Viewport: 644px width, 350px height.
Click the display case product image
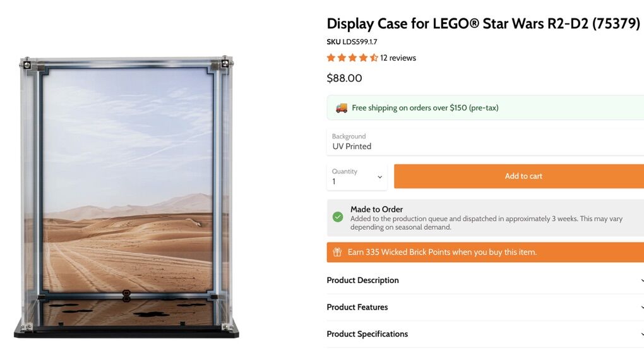(126, 196)
